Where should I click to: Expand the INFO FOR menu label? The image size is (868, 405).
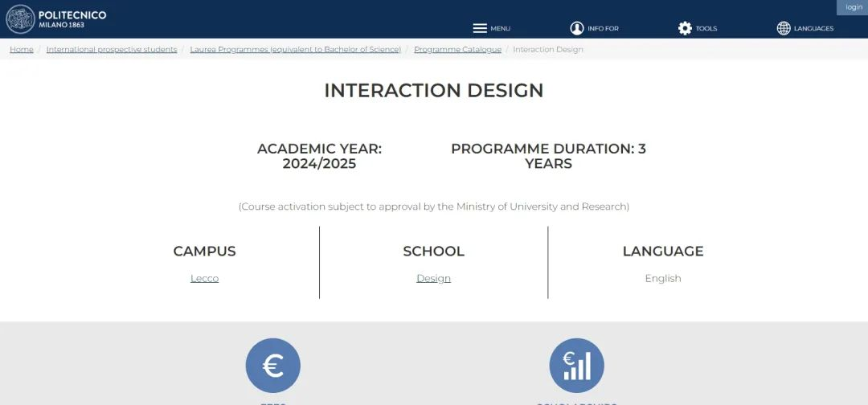(603, 29)
